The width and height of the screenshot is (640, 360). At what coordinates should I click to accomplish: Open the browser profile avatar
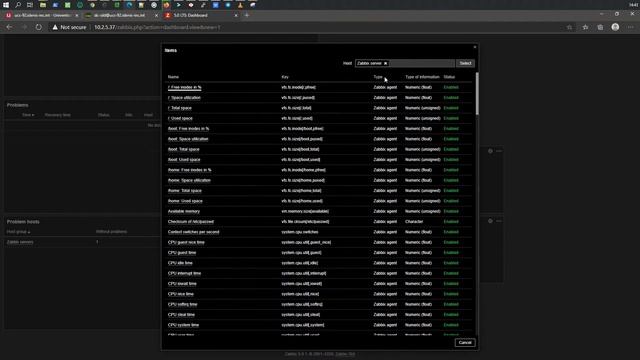tap(615, 27)
